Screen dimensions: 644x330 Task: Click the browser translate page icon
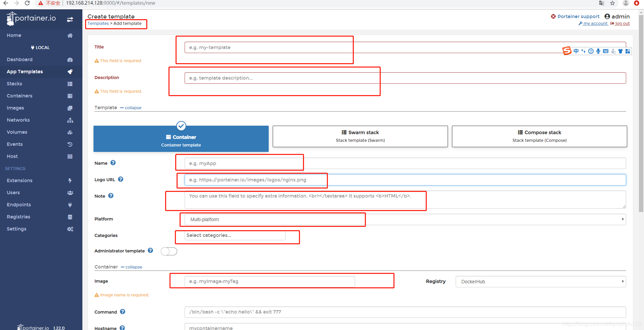pyautogui.click(x=602, y=3)
